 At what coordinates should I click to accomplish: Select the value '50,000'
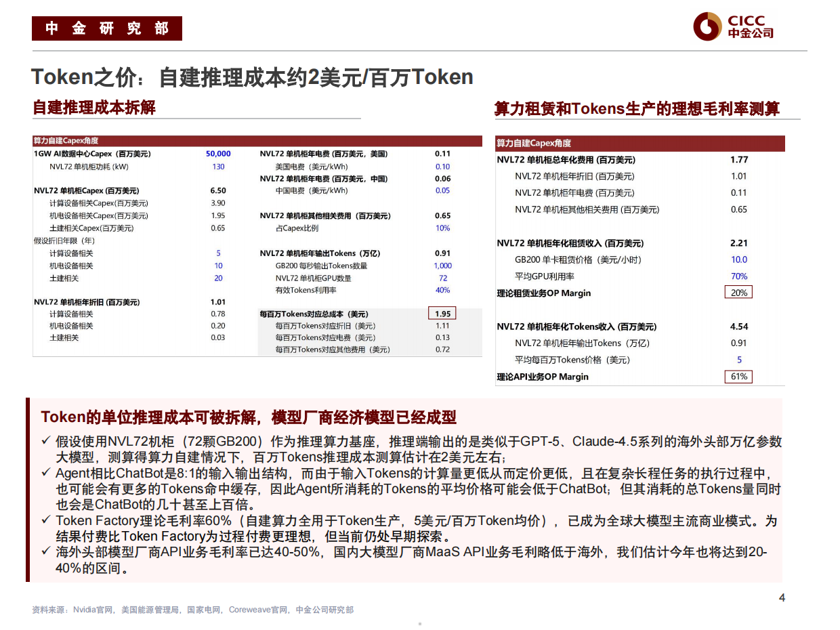coord(218,154)
